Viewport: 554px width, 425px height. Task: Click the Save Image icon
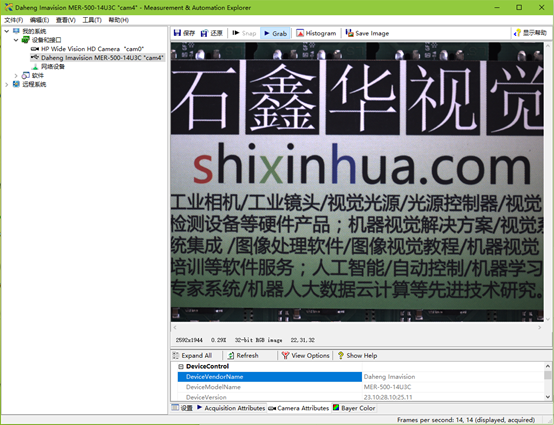click(349, 33)
